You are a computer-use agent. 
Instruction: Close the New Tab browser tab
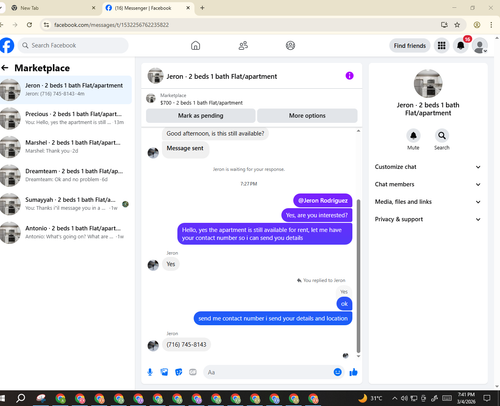pos(93,8)
